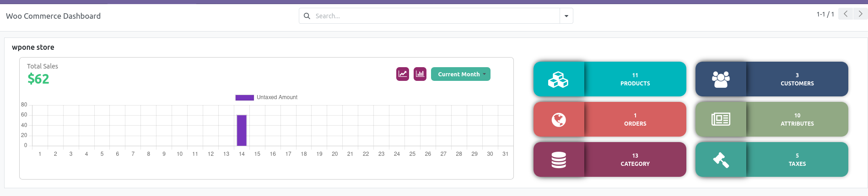Click the search magnifier icon
868x196 pixels.
[307, 16]
